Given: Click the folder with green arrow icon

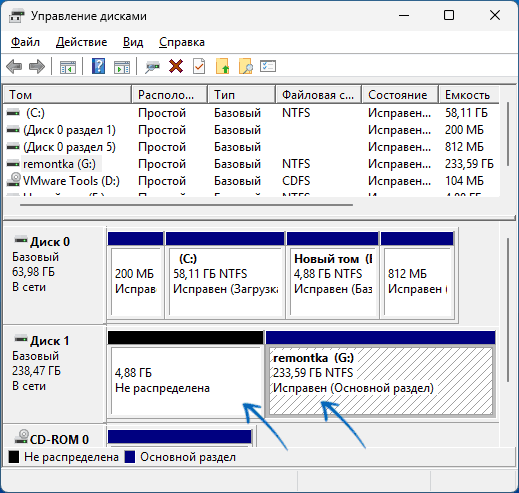Looking at the screenshot, I should 222,66.
